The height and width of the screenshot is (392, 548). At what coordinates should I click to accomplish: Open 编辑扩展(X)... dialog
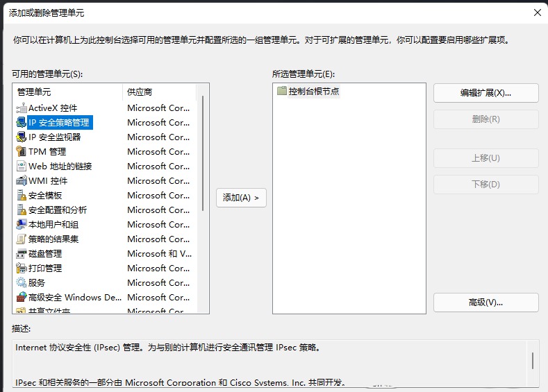click(x=485, y=93)
